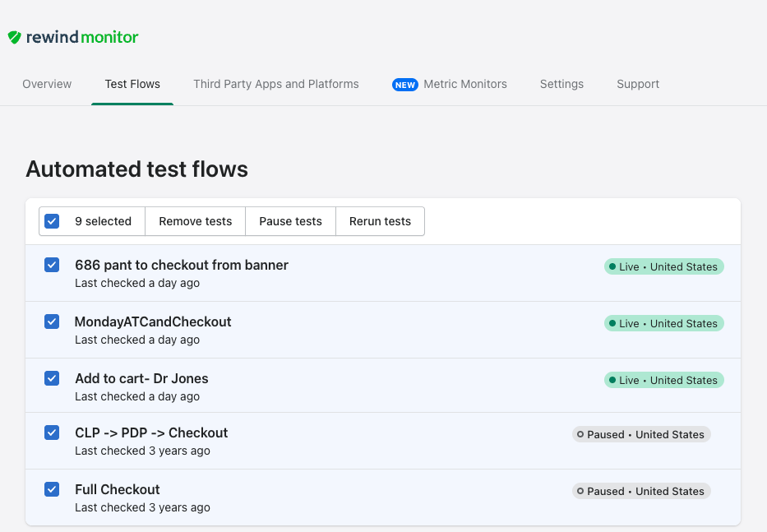Toggle the Add to cart- Dr Jones checkbox
This screenshot has height=532, width=767.
pos(52,378)
